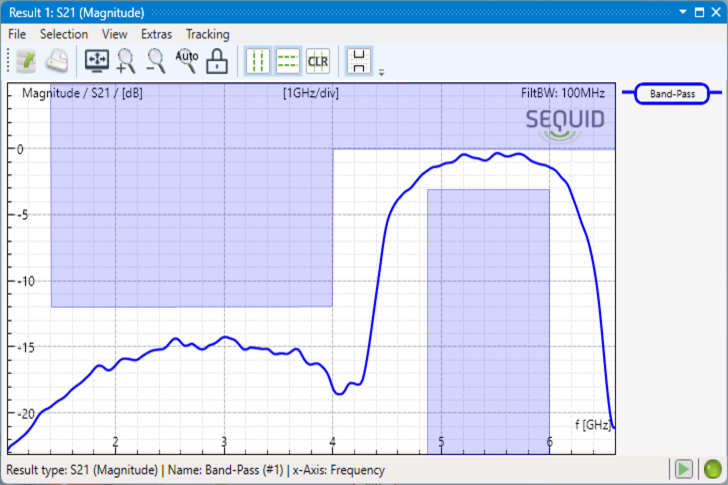Toggle the bracket marker tool button
This screenshot has width=728, height=485.
pyautogui.click(x=359, y=61)
